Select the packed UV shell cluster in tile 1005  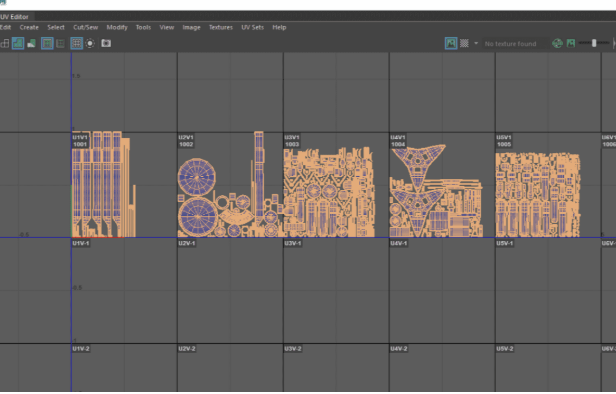tap(538, 195)
